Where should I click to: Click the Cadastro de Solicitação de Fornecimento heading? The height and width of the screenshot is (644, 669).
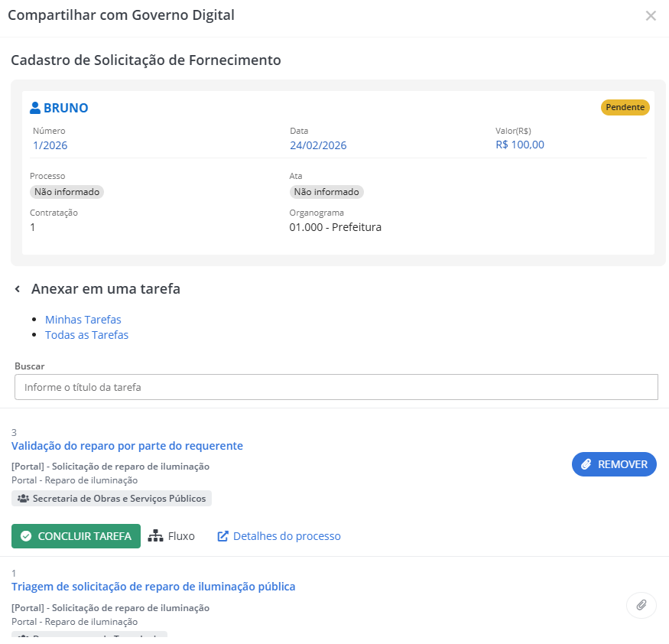tap(146, 60)
